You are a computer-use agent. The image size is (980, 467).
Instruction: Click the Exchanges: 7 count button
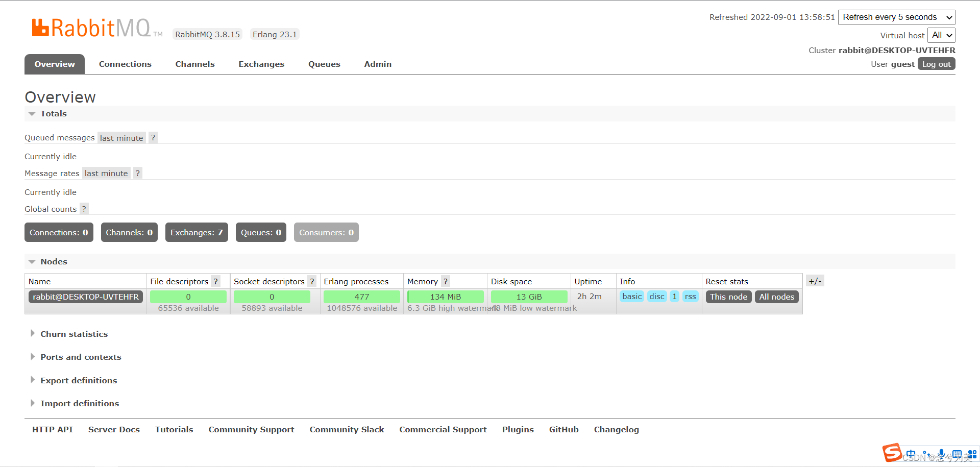(197, 232)
